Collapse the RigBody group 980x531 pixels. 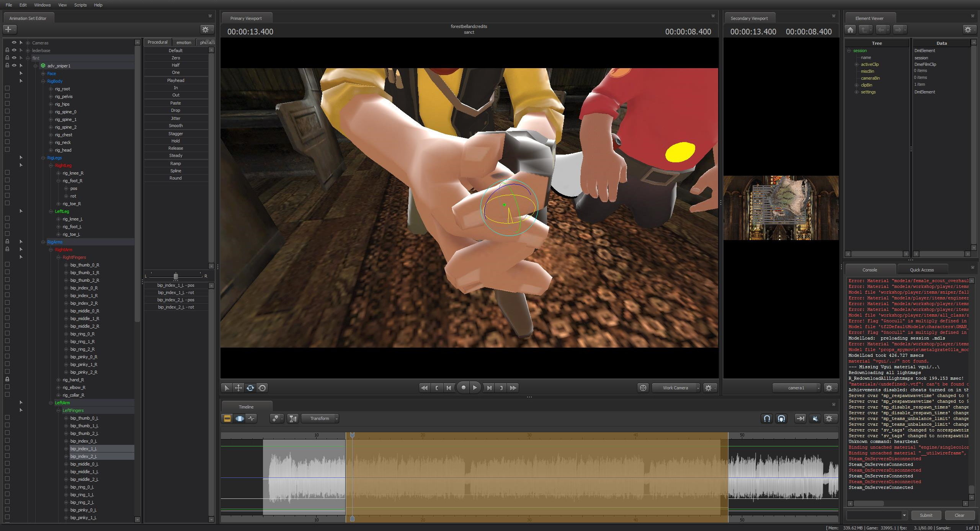[43, 81]
